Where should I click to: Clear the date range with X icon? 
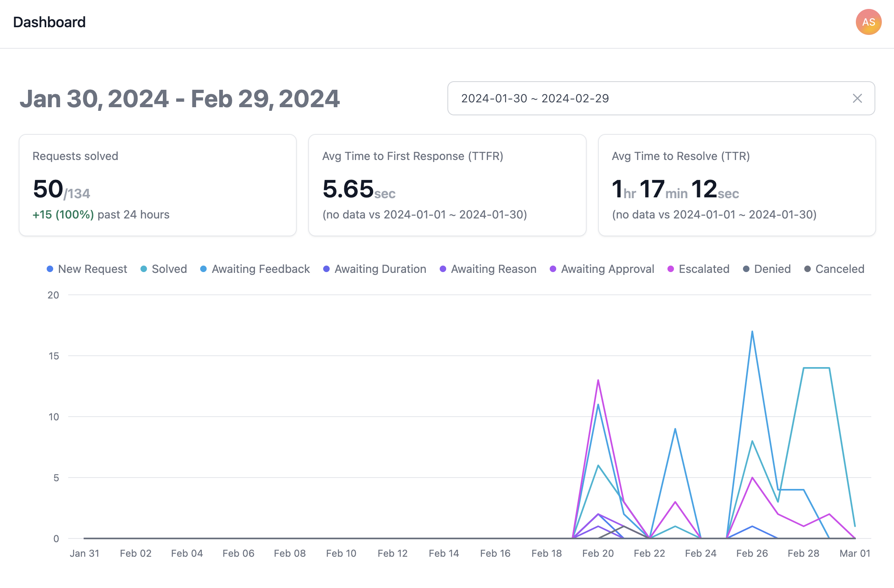click(857, 98)
